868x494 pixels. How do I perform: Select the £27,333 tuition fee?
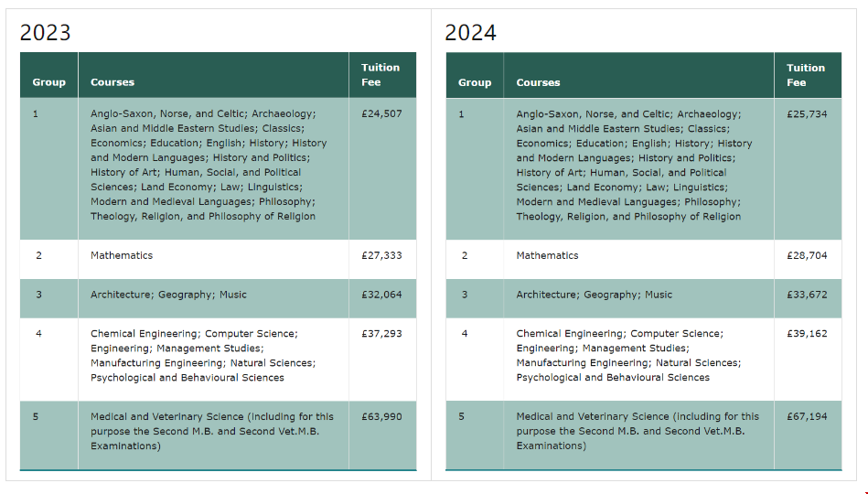pos(381,255)
